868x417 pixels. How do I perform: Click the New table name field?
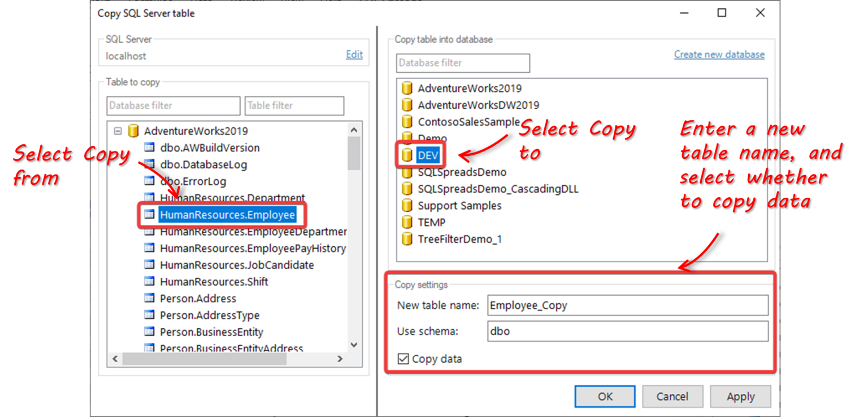pos(627,305)
